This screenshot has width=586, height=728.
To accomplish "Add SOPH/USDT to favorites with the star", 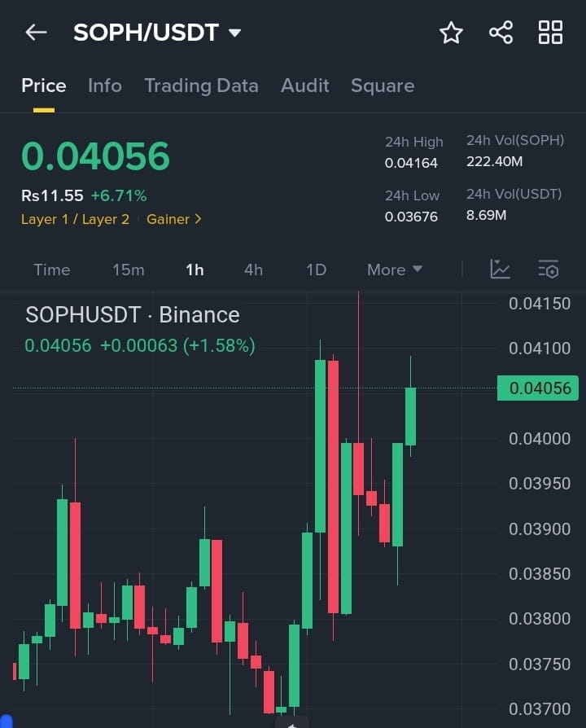I will coord(451,33).
